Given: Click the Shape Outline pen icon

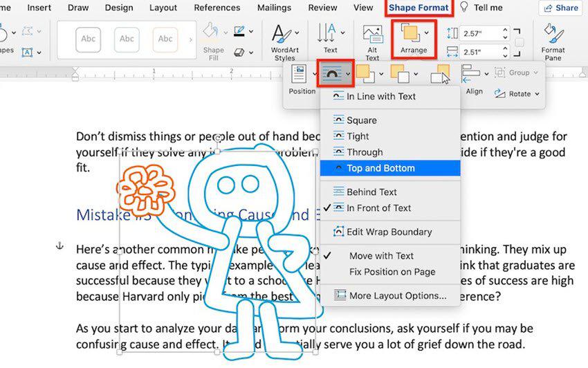Looking at the screenshot, I should (239, 32).
